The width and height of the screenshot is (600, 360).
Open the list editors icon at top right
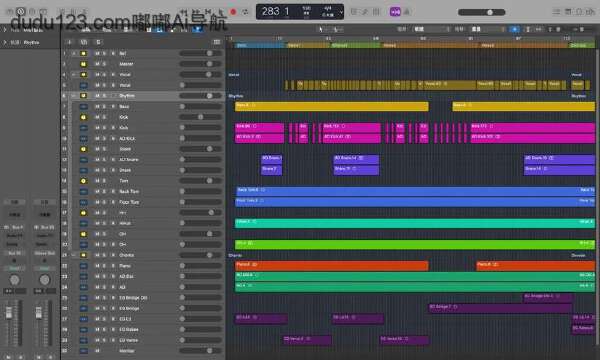click(x=556, y=12)
